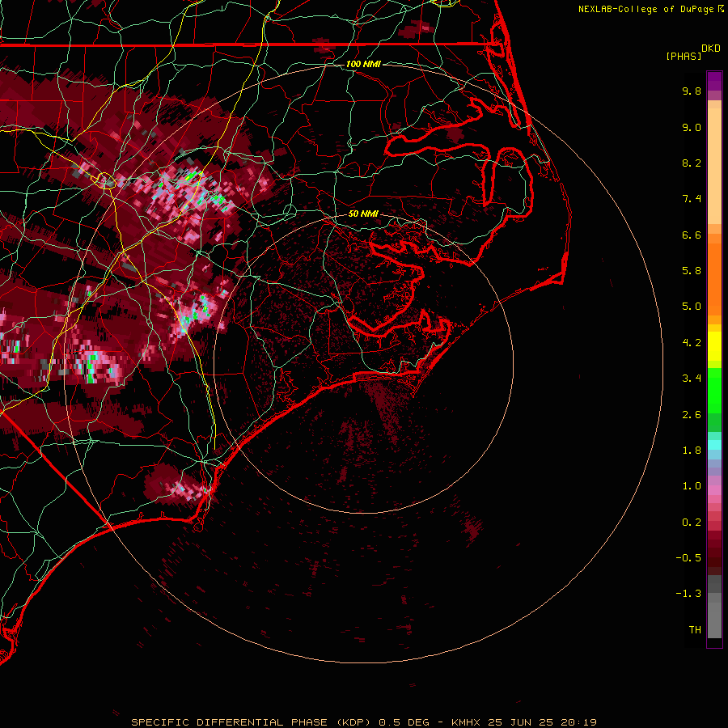The height and width of the screenshot is (728, 728).
Task: Click the SPECIFIC DIFFERENTIAL PHASE caption text
Action: 231,722
